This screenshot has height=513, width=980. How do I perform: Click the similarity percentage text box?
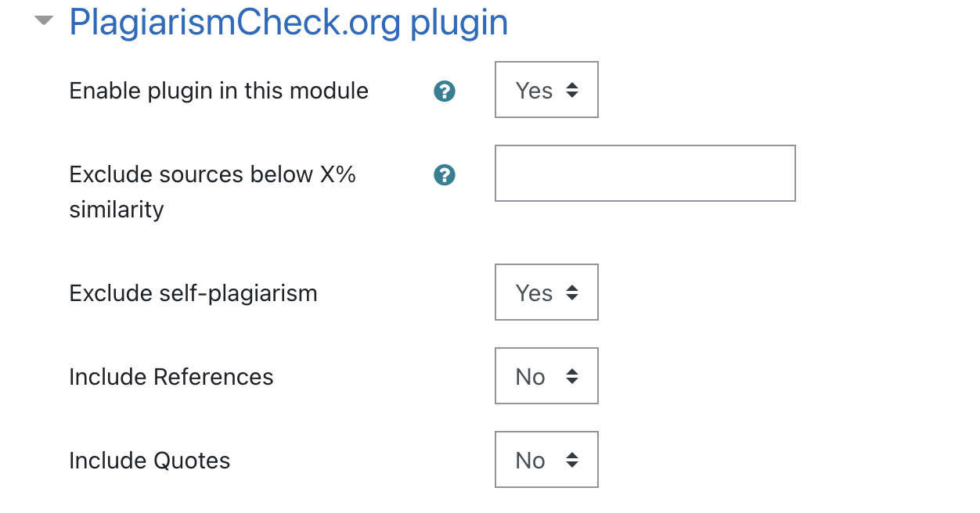tap(644, 173)
